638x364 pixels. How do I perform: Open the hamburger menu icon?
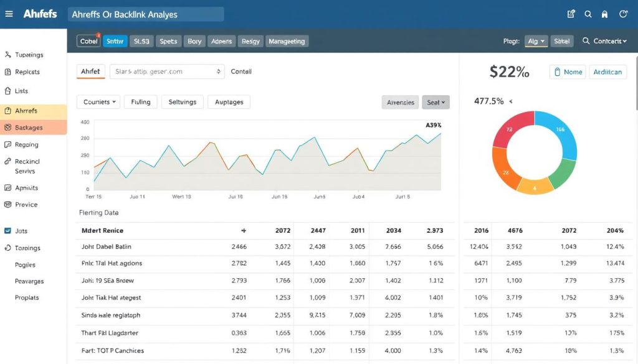[x=9, y=14]
